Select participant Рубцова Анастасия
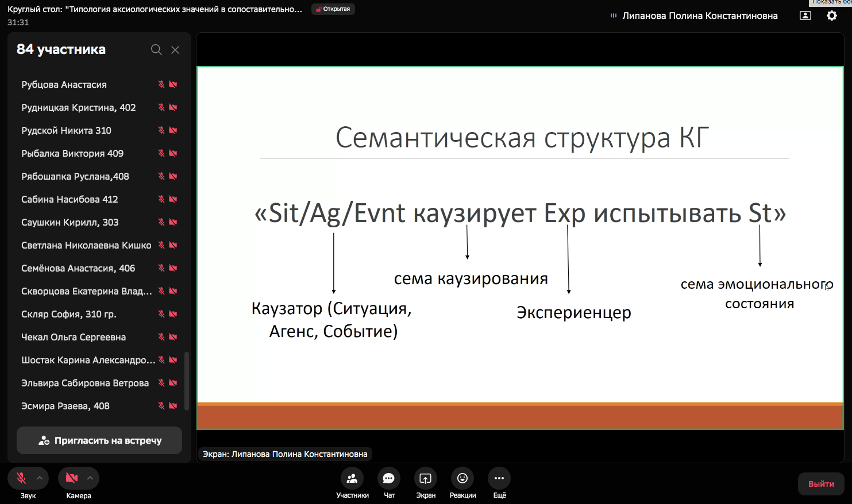 pyautogui.click(x=64, y=84)
